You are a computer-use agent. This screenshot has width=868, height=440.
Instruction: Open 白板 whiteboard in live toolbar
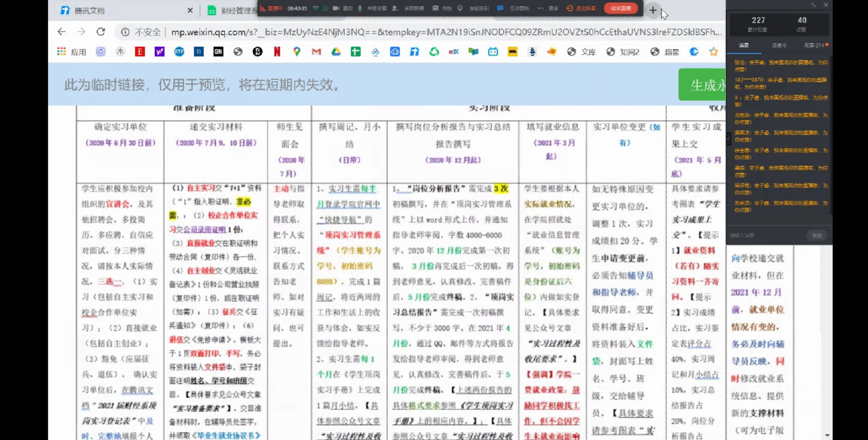tap(442, 8)
